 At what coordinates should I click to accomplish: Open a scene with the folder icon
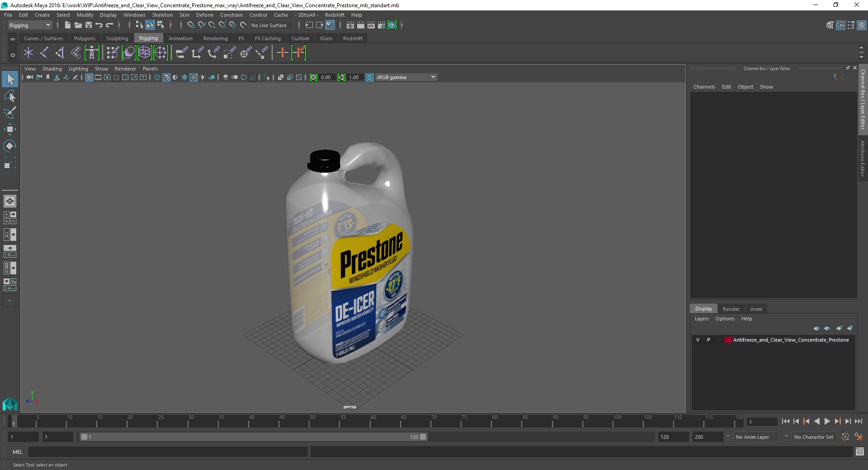tap(78, 25)
